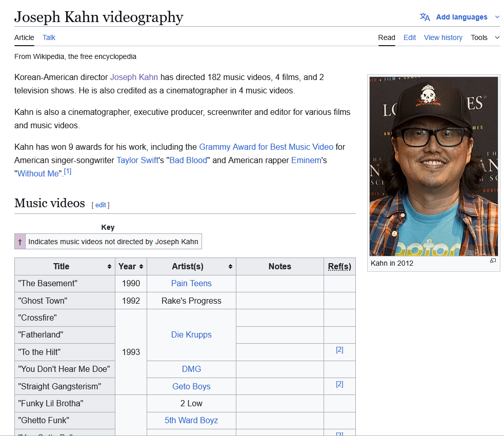Open the Die Krupps artist link
Screen dimensions: 504x436
[191, 335]
